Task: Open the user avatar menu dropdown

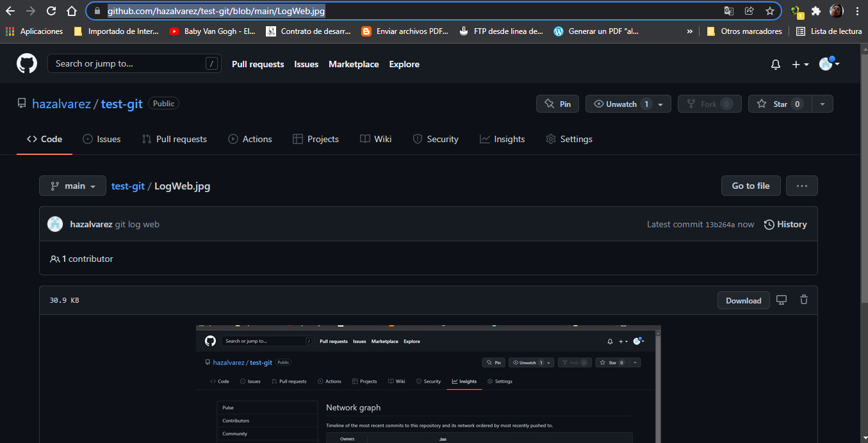Action: (829, 63)
